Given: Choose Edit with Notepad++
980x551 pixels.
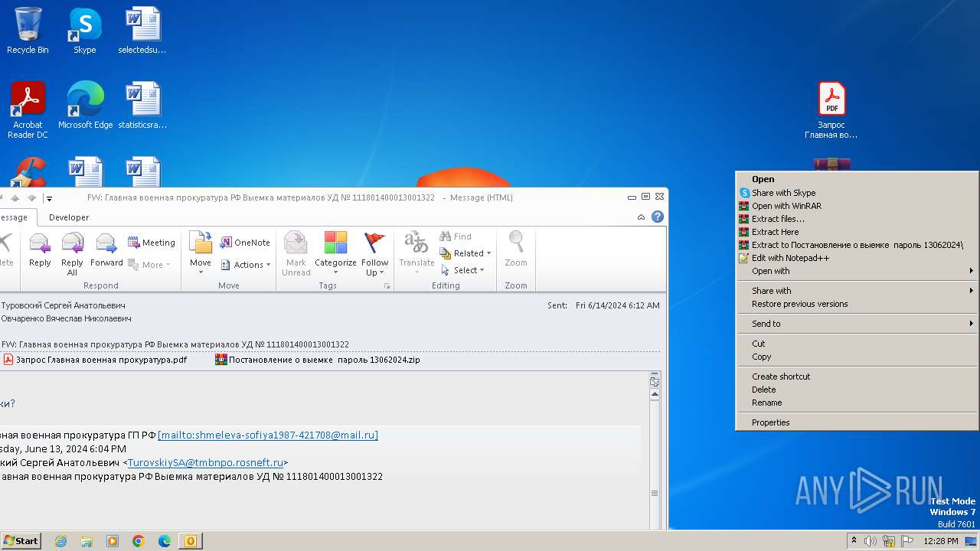Looking at the screenshot, I should click(857, 258).
